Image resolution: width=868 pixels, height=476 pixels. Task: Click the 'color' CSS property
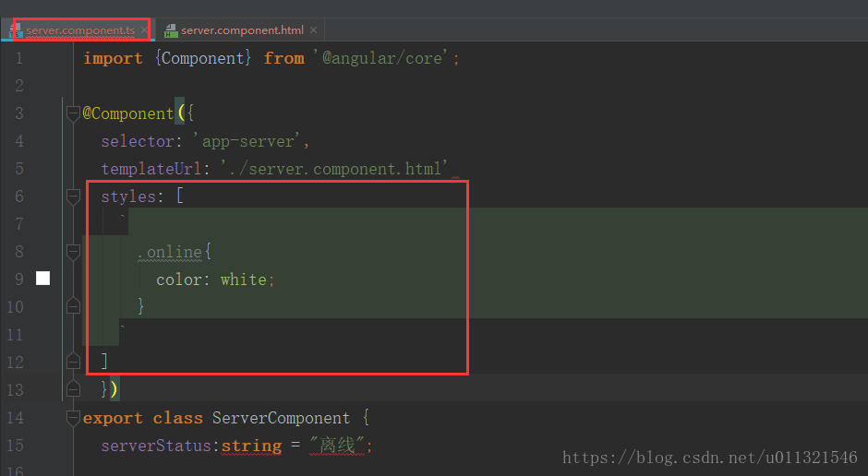pyautogui.click(x=179, y=280)
